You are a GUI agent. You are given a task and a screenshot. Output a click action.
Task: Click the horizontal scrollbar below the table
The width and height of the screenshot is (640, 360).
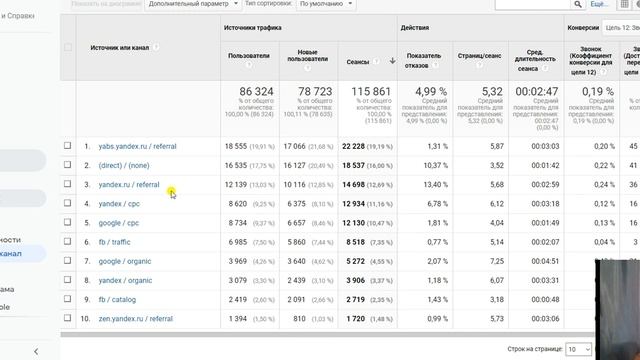pyautogui.click(x=327, y=334)
